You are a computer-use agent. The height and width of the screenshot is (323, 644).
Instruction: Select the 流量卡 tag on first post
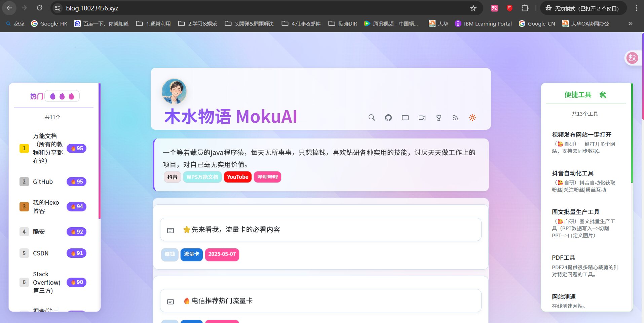(x=191, y=254)
